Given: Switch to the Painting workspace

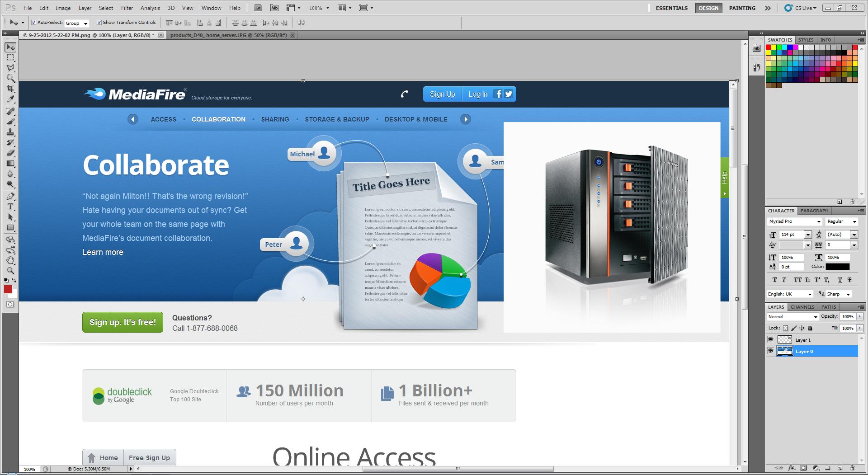Looking at the screenshot, I should (x=742, y=8).
